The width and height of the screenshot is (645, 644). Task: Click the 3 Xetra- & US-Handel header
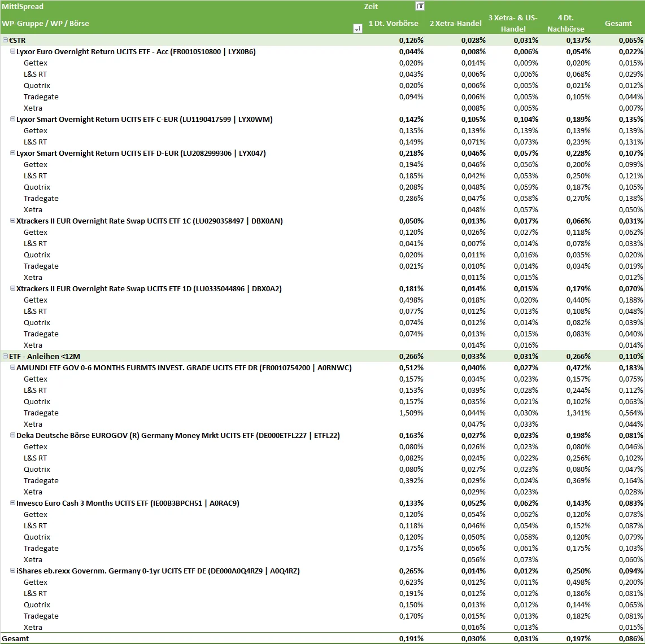click(x=513, y=24)
